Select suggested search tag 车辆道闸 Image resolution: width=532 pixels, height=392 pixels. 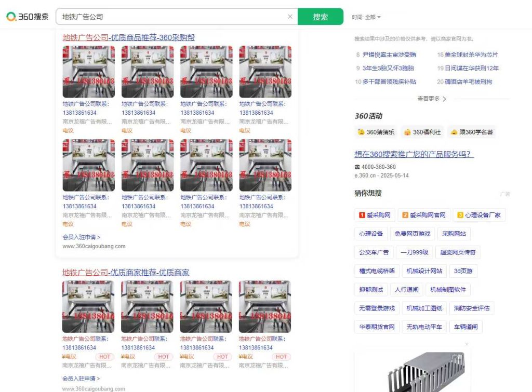click(466, 327)
